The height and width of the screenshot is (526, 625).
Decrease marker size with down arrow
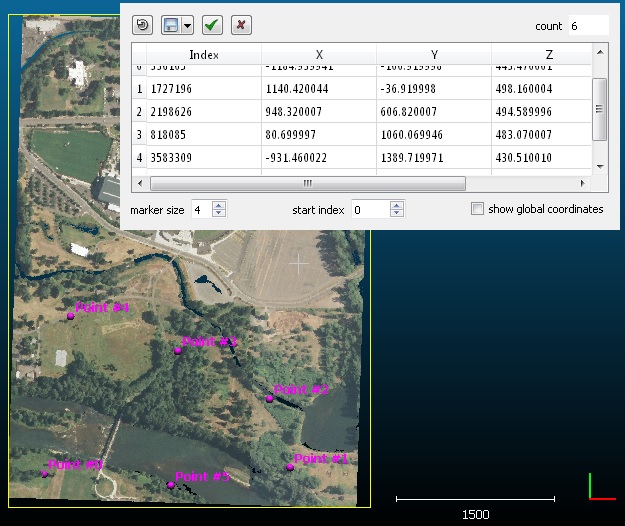click(220, 214)
